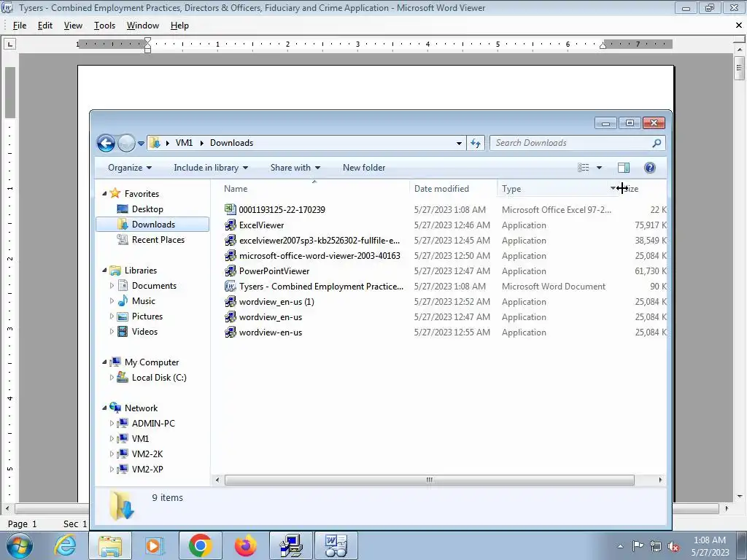Click the Action Center flag tray icon
The height and width of the screenshot is (560, 747).
[638, 546]
